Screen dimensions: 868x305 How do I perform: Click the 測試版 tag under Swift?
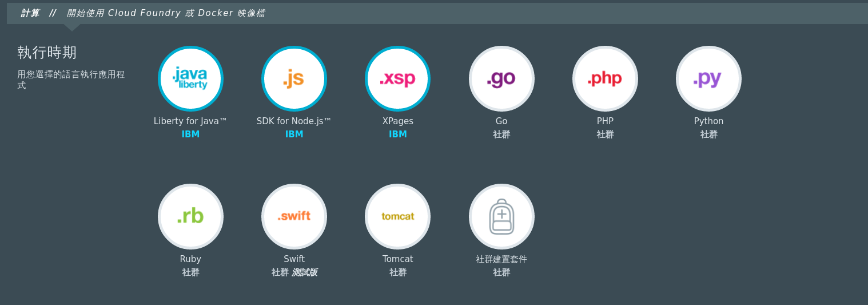[x=304, y=272]
